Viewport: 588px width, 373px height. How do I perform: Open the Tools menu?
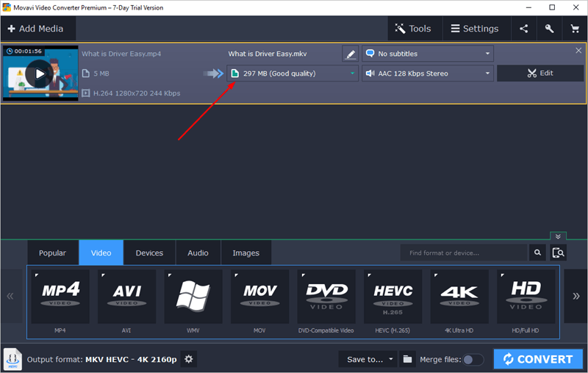[415, 29]
